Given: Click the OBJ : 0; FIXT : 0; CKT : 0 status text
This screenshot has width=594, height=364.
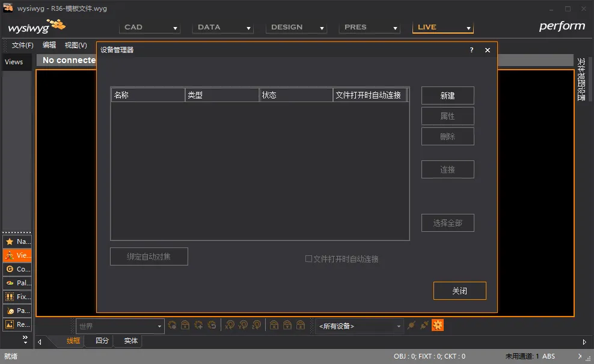Looking at the screenshot, I should [429, 356].
